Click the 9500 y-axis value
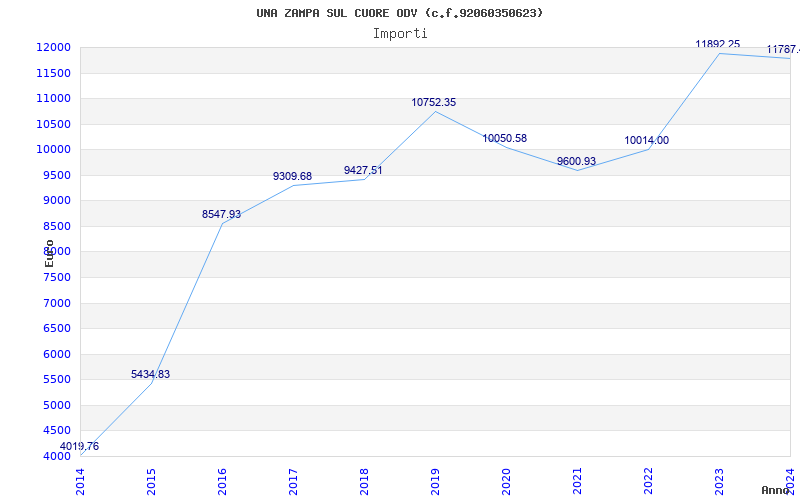 57,175
